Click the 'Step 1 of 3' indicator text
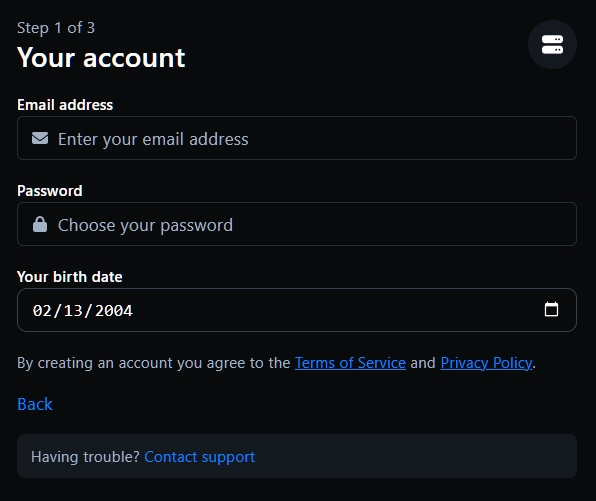Image resolution: width=596 pixels, height=501 pixels. pos(56,28)
